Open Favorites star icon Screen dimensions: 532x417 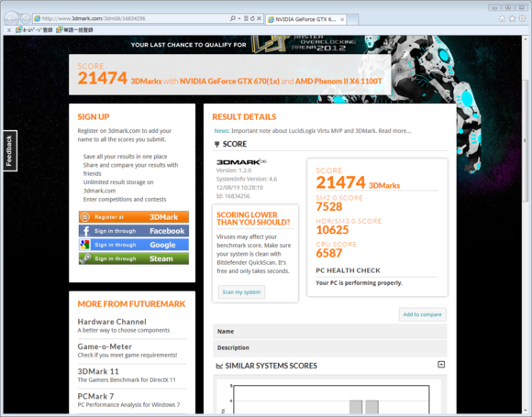click(513, 18)
